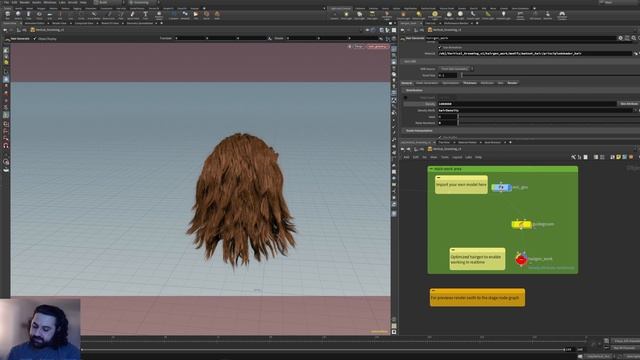The image size is (640, 360).
Task: Add a Point Light from the shelf
Action: pyautogui.click(x=346, y=15)
